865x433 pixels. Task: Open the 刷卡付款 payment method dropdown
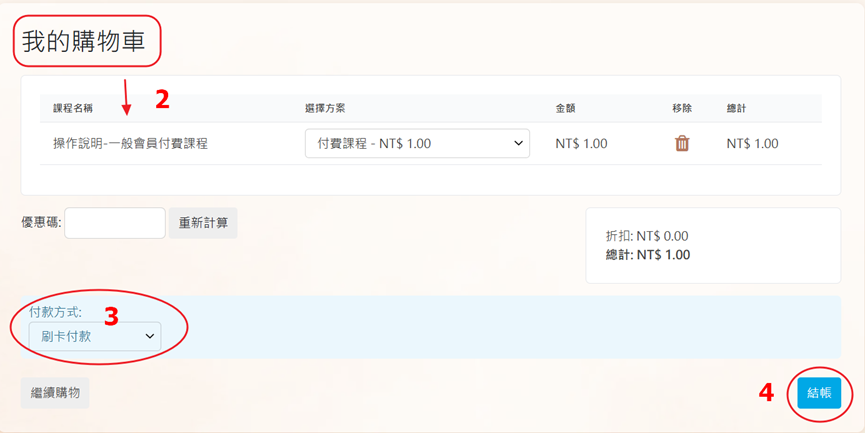pos(94,337)
